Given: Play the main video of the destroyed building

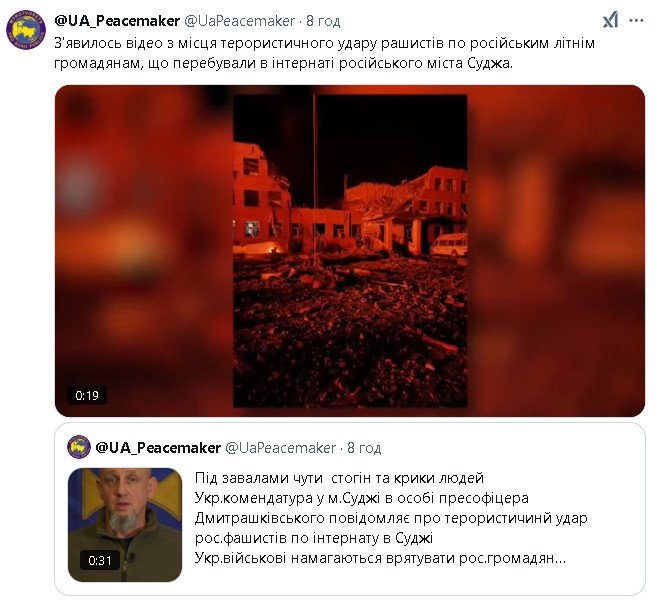Looking at the screenshot, I should tap(350, 251).
